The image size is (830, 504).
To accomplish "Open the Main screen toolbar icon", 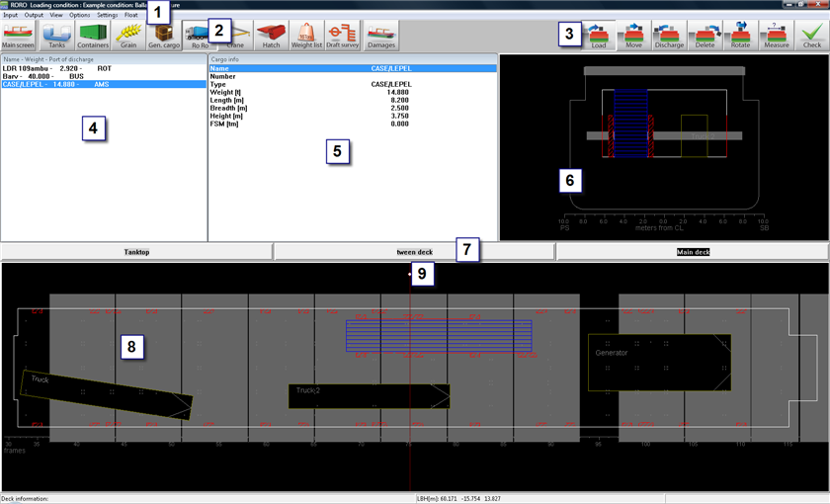I will [18, 36].
